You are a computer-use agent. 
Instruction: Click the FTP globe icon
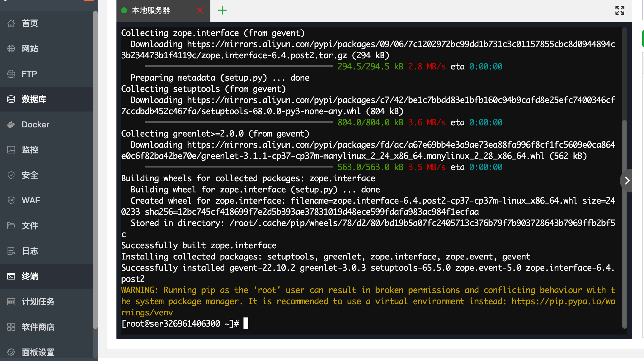coord(11,74)
